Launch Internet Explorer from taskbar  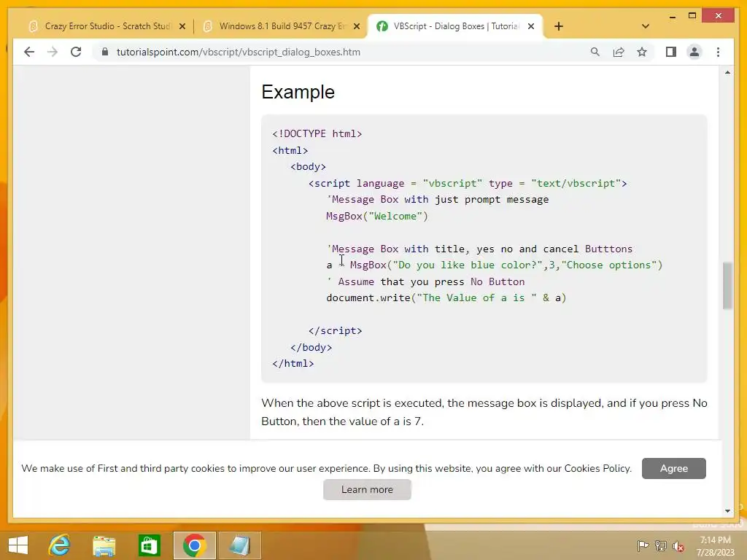pyautogui.click(x=60, y=545)
